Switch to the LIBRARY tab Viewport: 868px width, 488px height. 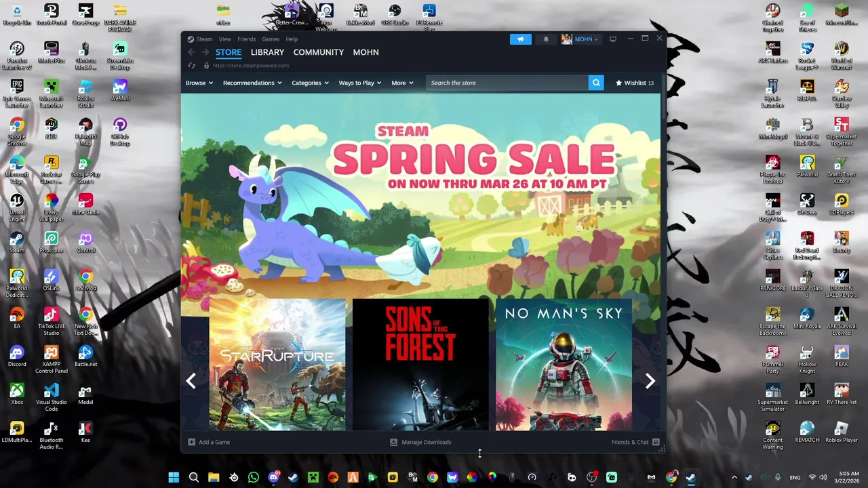point(267,52)
